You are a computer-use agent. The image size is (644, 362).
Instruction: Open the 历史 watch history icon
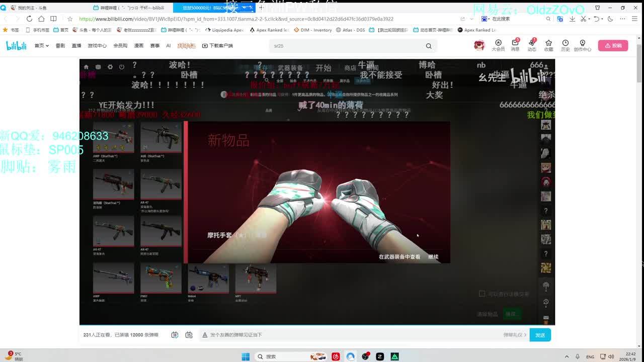click(x=566, y=44)
